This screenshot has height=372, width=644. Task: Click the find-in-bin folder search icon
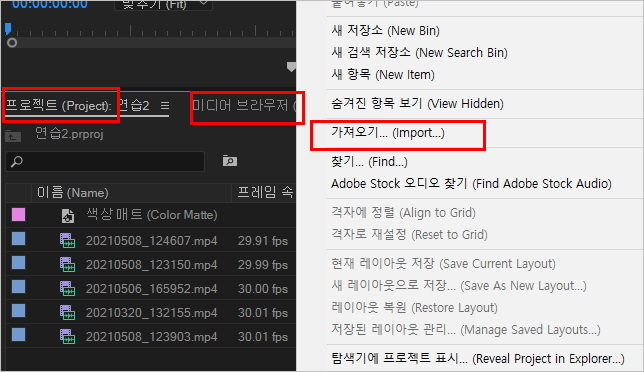pyautogui.click(x=230, y=161)
